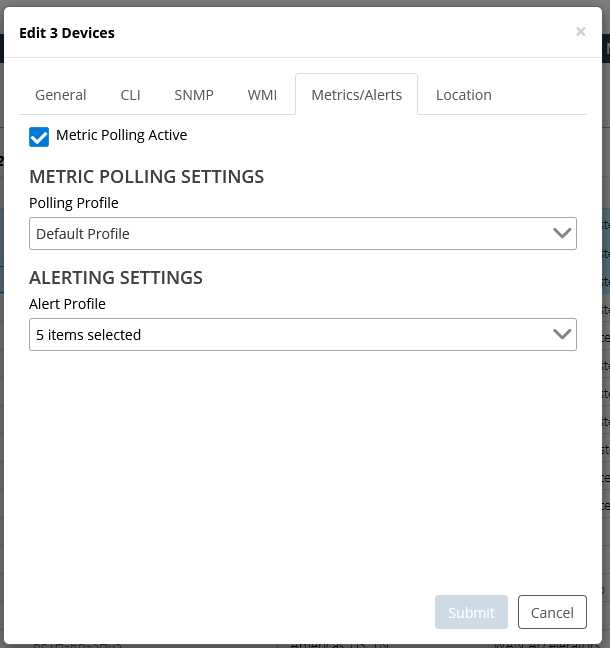Select the SNMP tab
This screenshot has width=610, height=648.
(194, 95)
